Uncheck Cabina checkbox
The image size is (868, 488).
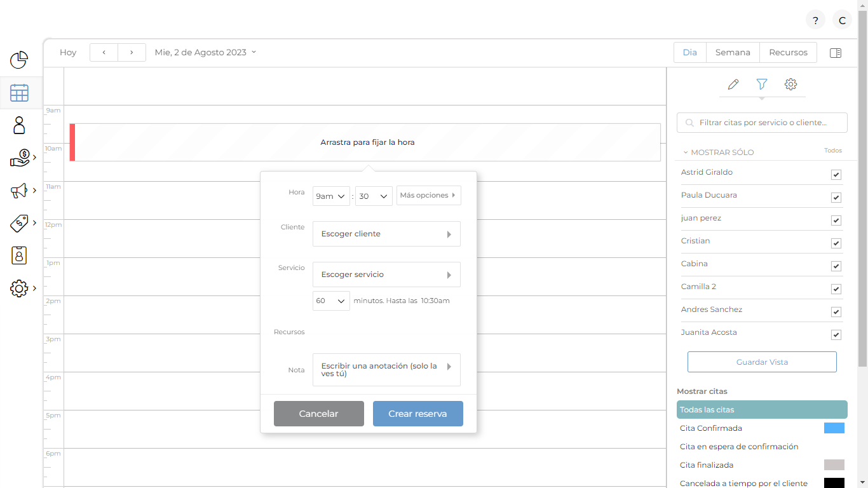[836, 266]
